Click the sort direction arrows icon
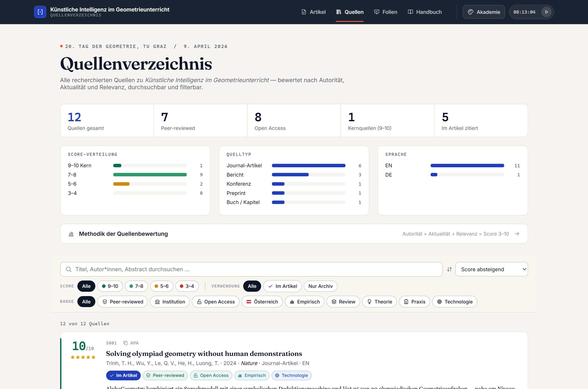The height and width of the screenshot is (389, 588). (x=449, y=269)
